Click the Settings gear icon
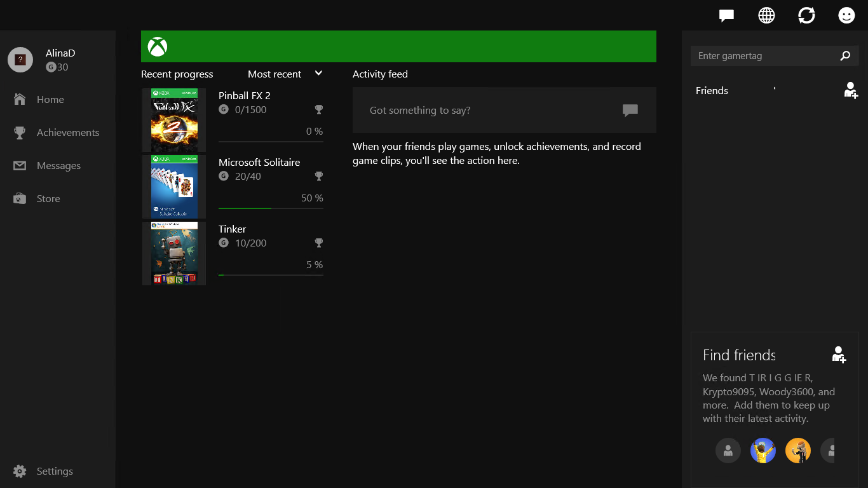 point(20,471)
